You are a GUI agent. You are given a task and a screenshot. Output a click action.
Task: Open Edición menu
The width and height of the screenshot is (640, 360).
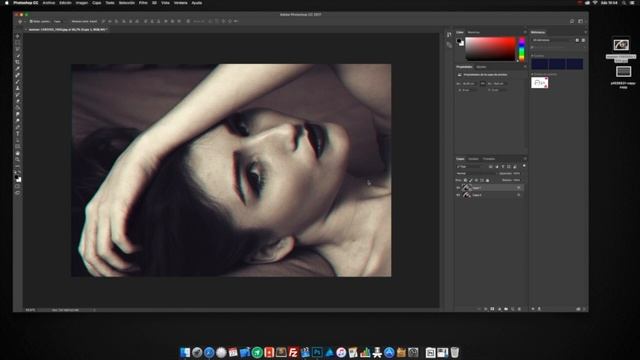tap(65, 3)
